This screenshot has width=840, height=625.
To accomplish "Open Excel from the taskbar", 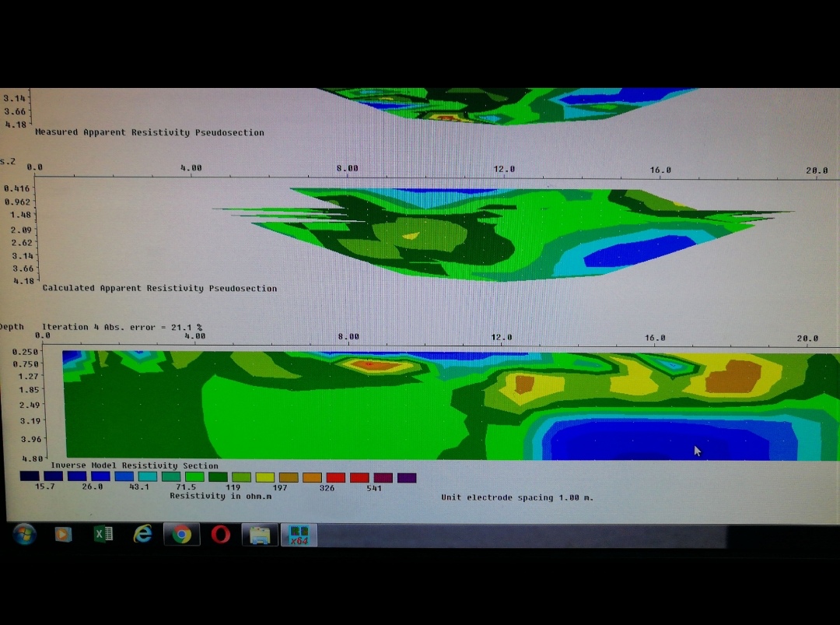I will pyautogui.click(x=103, y=535).
